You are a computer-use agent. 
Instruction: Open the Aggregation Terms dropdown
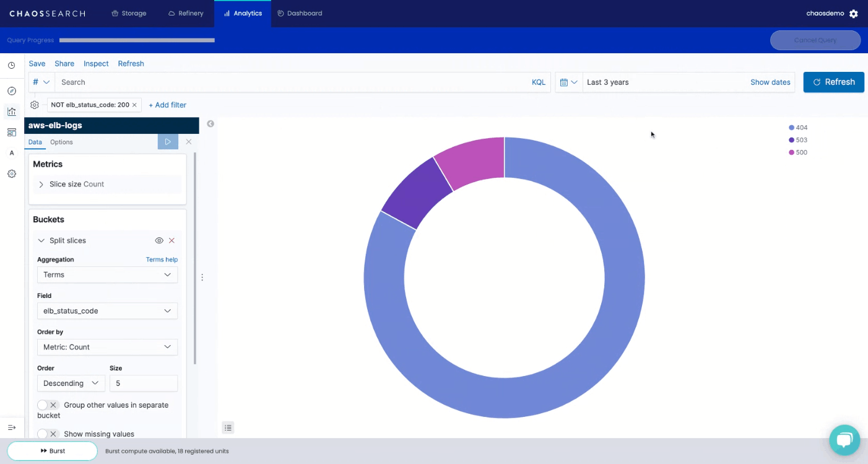coord(106,274)
